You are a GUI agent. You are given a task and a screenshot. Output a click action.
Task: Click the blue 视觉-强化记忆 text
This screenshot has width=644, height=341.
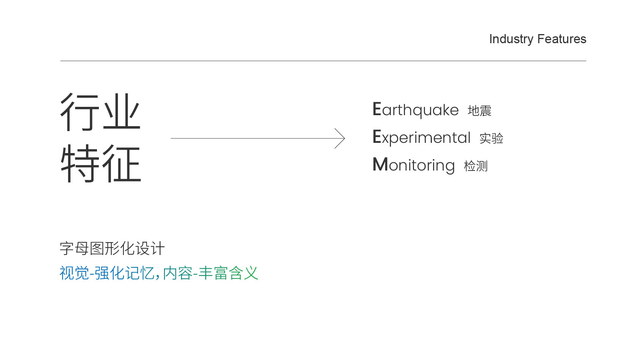click(107, 273)
